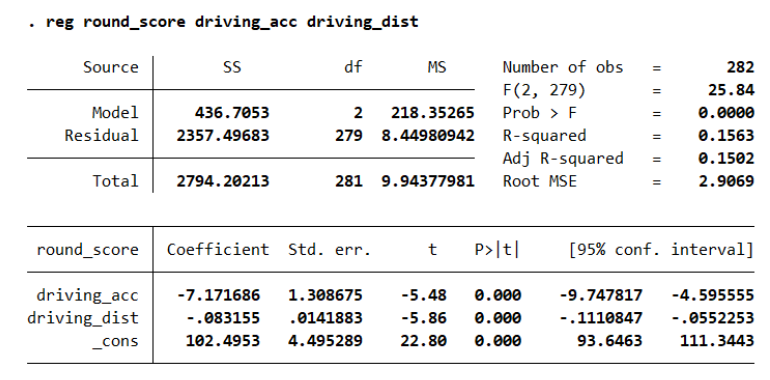
Task: Select the Adj R-squared value 0.1502
Action: 726,158
